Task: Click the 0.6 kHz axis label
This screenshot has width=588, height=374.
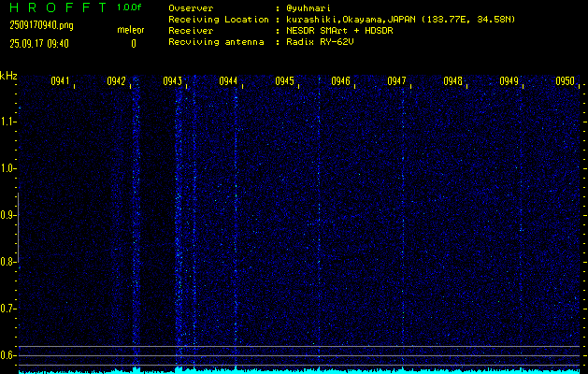Action: (7, 355)
